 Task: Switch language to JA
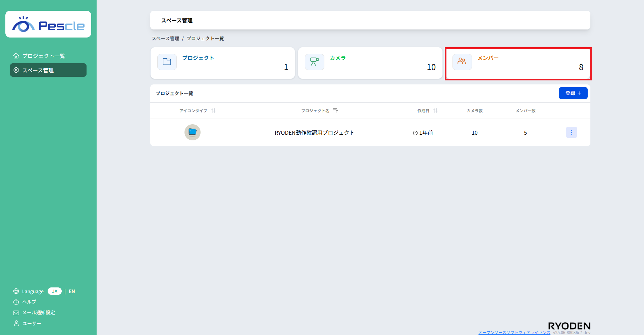coord(55,291)
